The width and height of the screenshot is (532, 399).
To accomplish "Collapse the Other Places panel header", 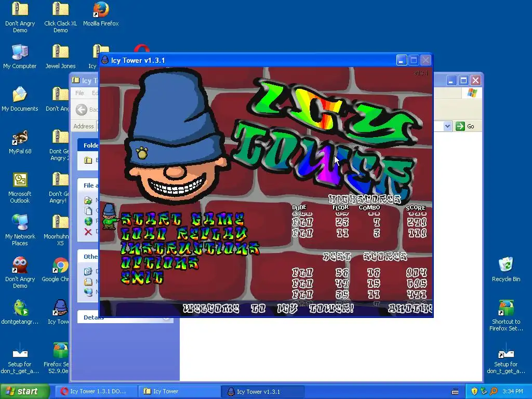I will click(88, 257).
